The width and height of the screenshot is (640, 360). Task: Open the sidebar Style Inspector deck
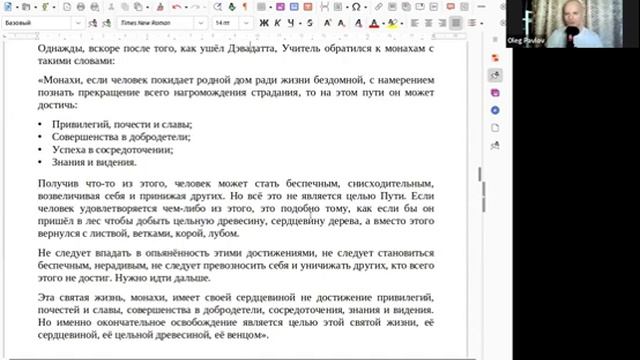tap(495, 145)
